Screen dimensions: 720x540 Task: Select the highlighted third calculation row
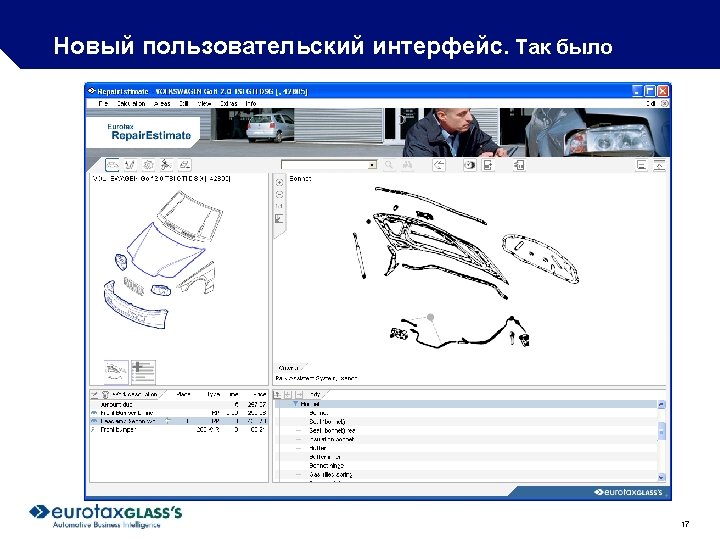pos(179,421)
